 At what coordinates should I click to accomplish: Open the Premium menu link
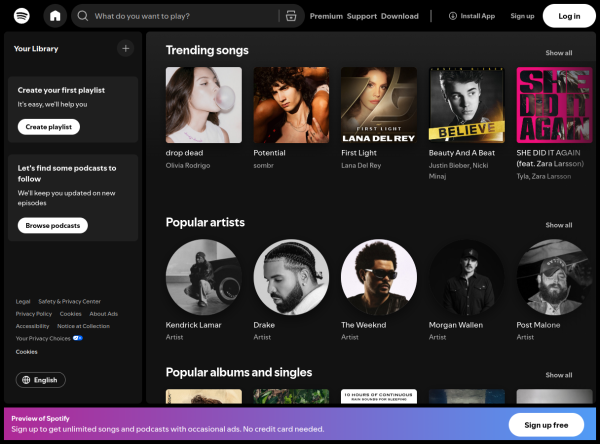pos(325,16)
